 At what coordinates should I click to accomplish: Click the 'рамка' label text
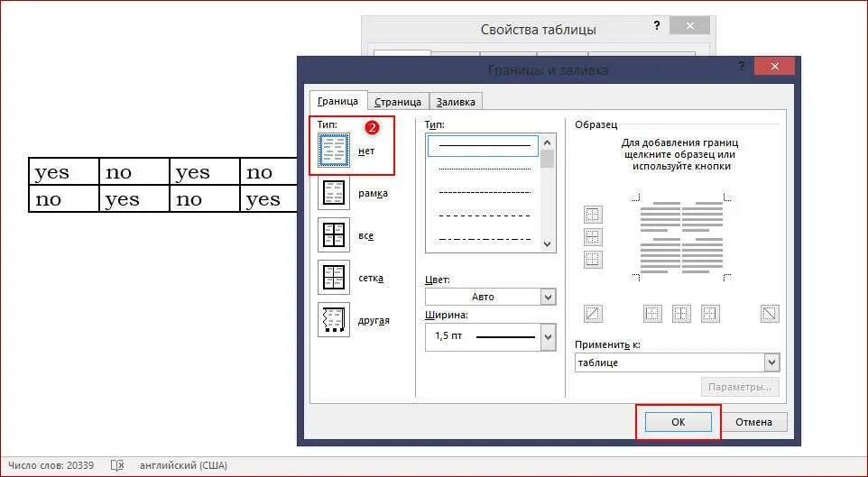coord(374,194)
